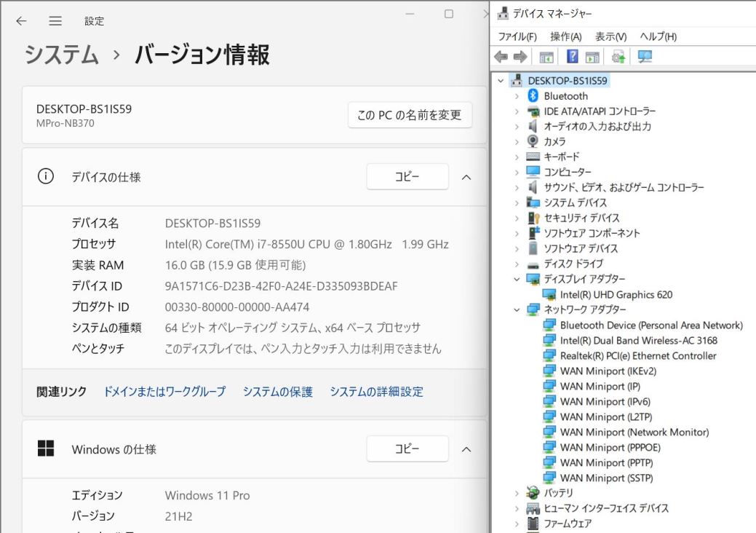Screen dimensions: 756x533
Task: Collapse the display adapters tree node
Action: tap(517, 279)
